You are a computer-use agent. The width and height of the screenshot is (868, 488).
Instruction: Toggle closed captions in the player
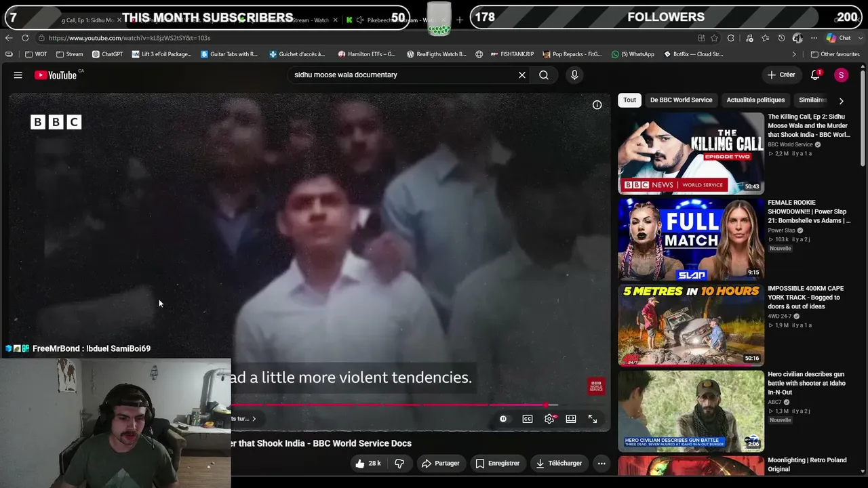528,419
